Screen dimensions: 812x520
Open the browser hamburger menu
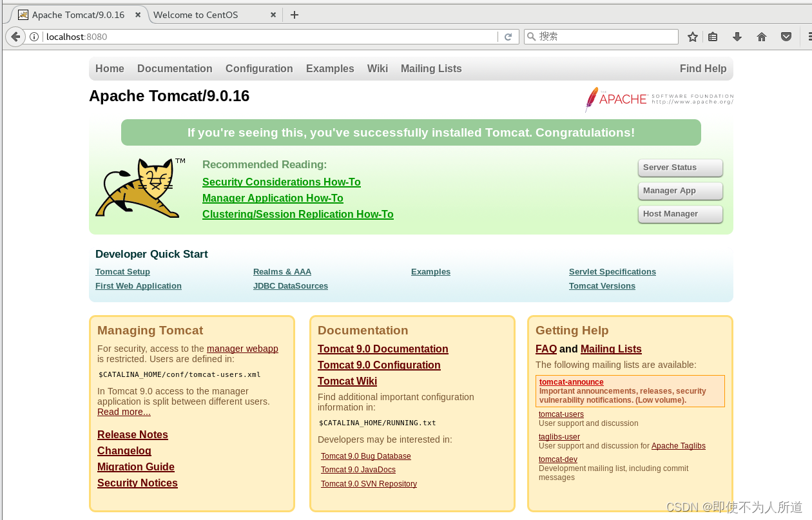tap(809, 37)
